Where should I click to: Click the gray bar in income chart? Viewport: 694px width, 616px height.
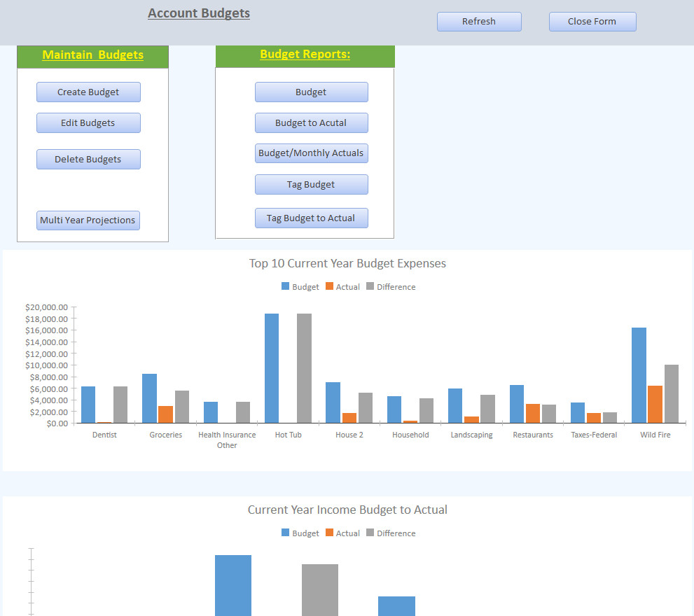click(320, 590)
